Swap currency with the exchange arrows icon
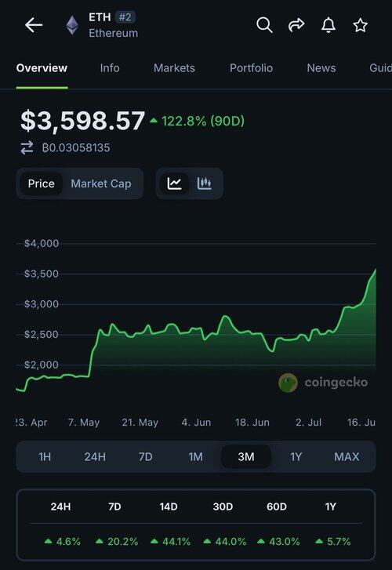Image resolution: width=392 pixels, height=570 pixels. (x=27, y=148)
